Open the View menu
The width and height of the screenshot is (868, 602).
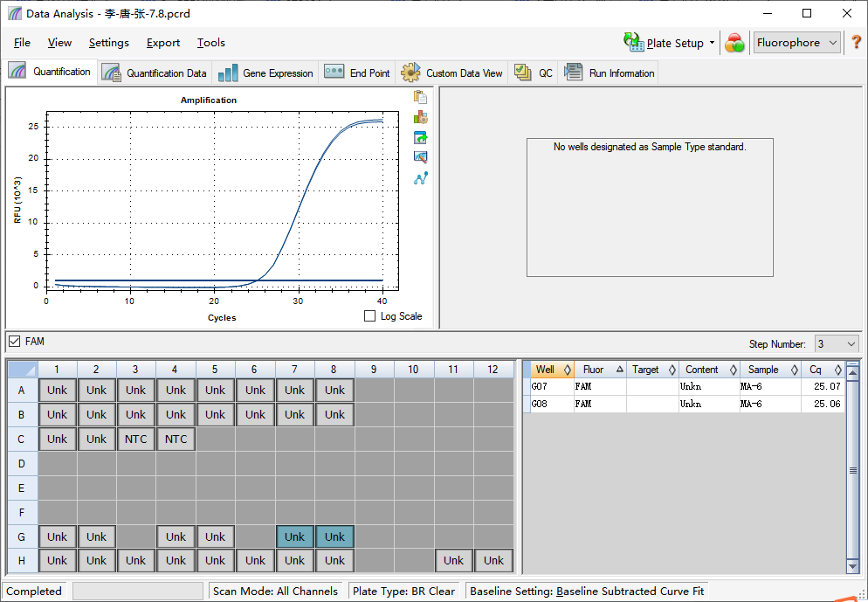point(59,43)
